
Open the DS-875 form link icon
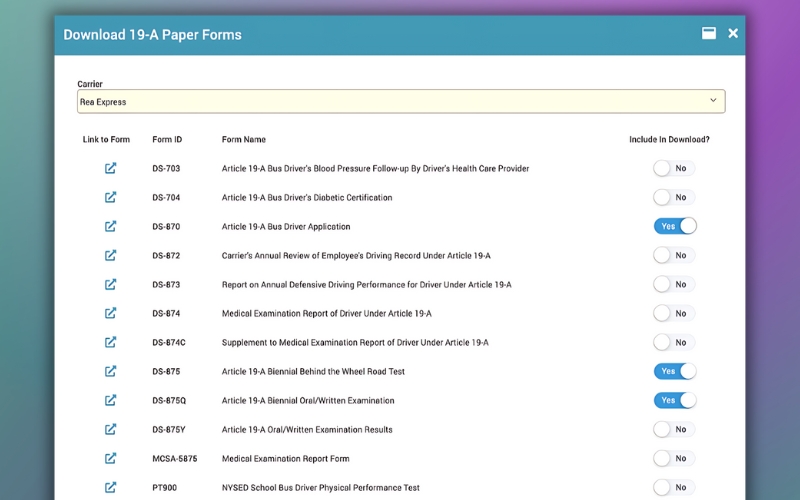[x=110, y=371]
